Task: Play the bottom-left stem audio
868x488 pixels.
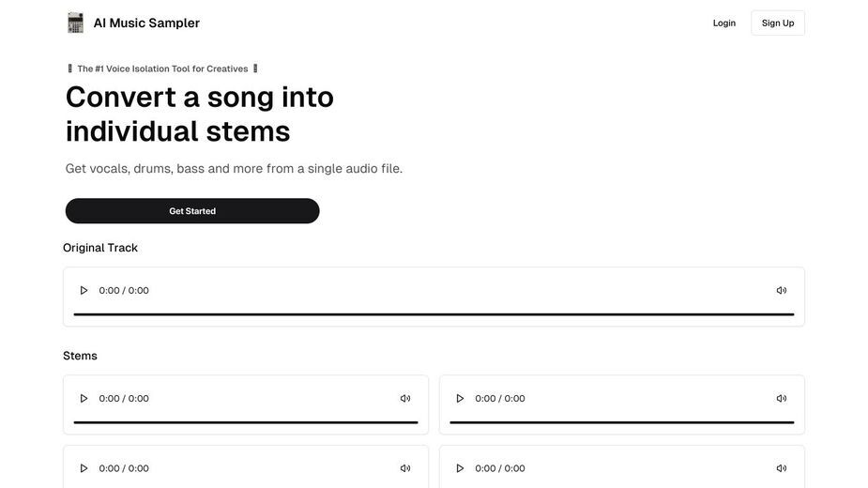Action: pyautogui.click(x=84, y=468)
